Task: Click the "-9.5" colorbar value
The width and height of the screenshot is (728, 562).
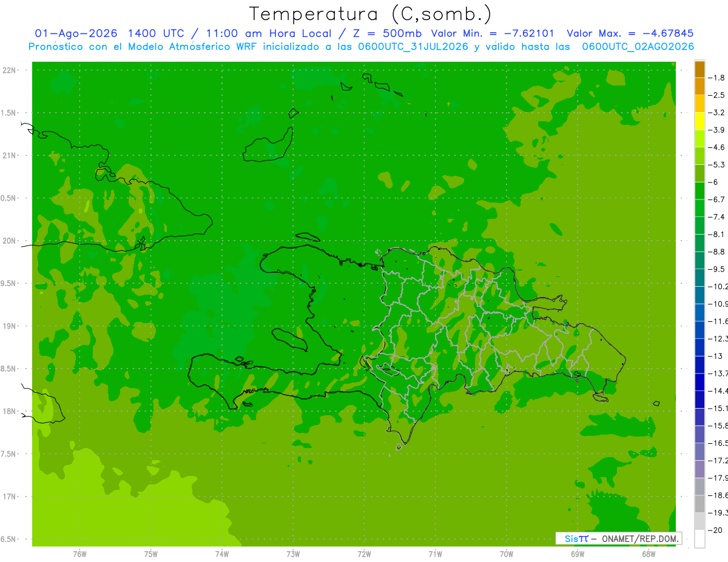Action: tap(717, 269)
